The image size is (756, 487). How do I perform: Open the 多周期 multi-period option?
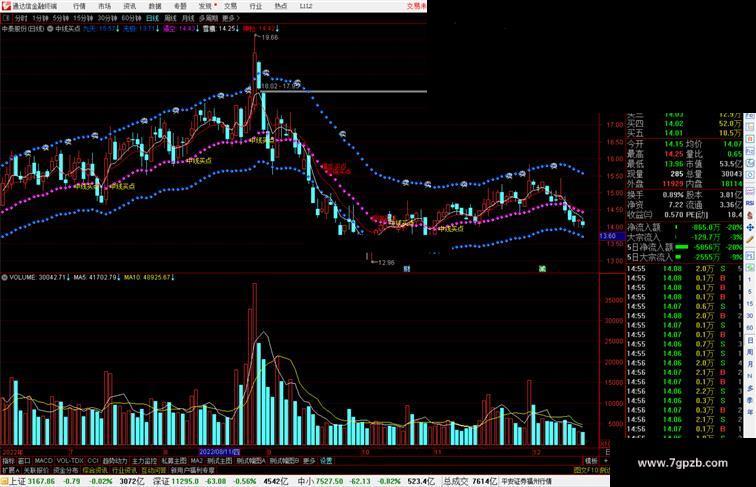(x=208, y=18)
